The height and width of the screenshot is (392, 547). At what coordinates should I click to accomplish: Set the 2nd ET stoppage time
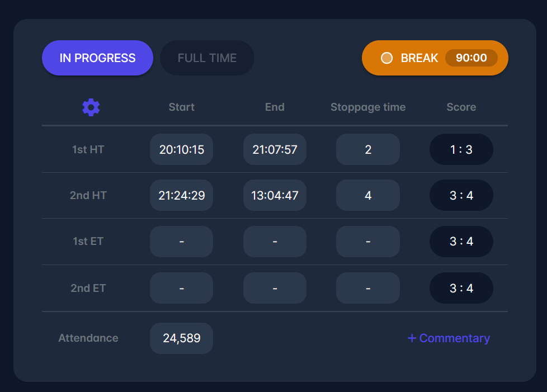point(367,288)
